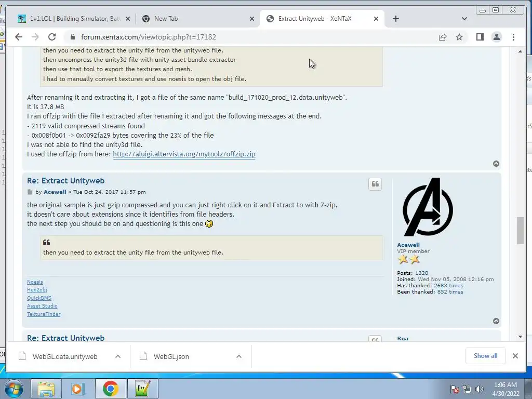Open the offzip.zip download link
Image resolution: width=532 pixels, height=399 pixels.
click(184, 154)
